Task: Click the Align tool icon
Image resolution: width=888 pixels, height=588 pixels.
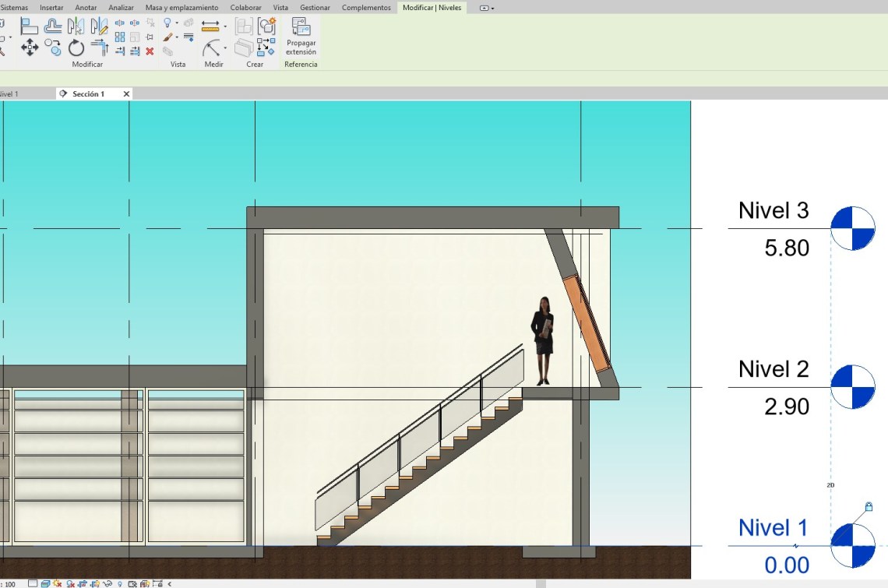Action: pos(30,26)
